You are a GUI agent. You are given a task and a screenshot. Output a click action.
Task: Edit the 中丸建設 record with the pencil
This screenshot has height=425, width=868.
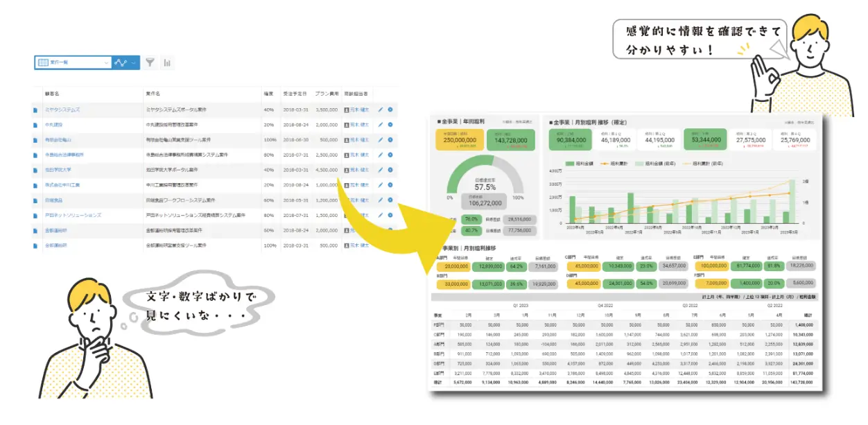coord(380,125)
